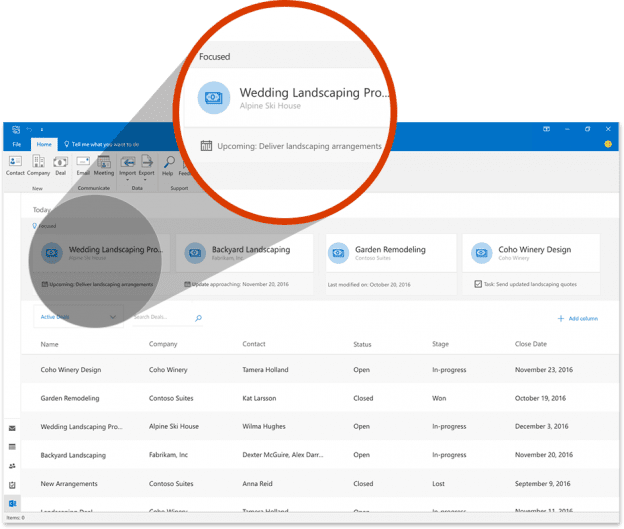Select the Coho Winery Design table row
This screenshot has width=624, height=529.
(x=320, y=370)
